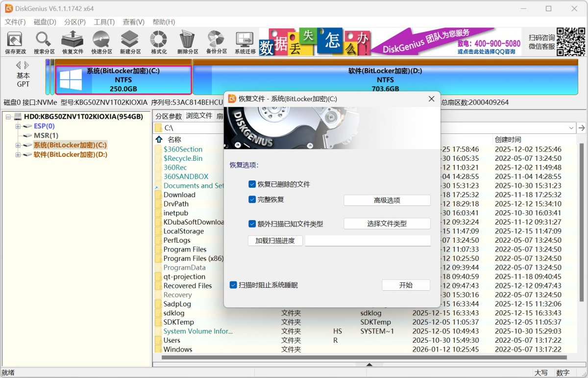Uncheck the 恢复已删除的文件 checkbox
Screen dimensions: 588x378
[252, 184]
